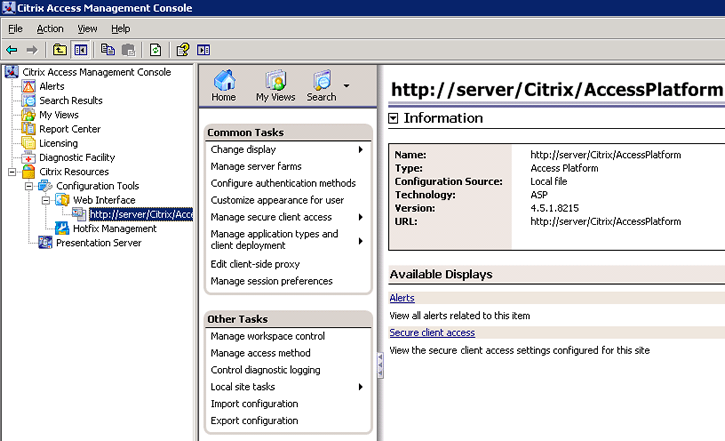This screenshot has width=725, height=441.
Task: Select Search Results in the tree
Action: point(71,101)
